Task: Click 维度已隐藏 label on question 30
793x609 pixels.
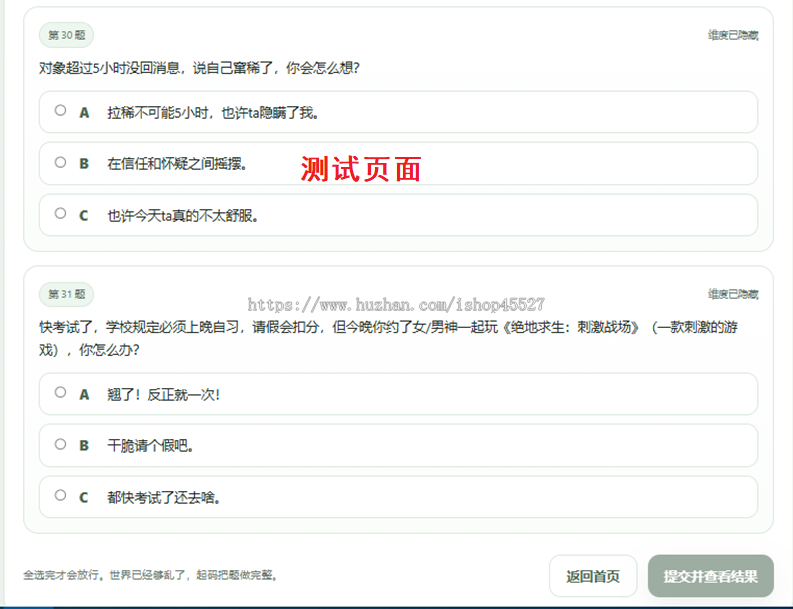Action: click(x=733, y=35)
